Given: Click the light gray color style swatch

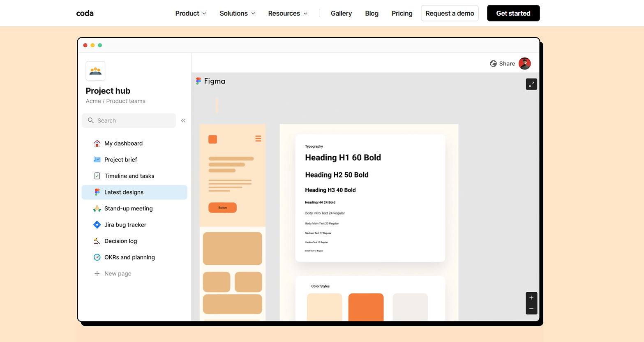Looking at the screenshot, I should pyautogui.click(x=410, y=307).
